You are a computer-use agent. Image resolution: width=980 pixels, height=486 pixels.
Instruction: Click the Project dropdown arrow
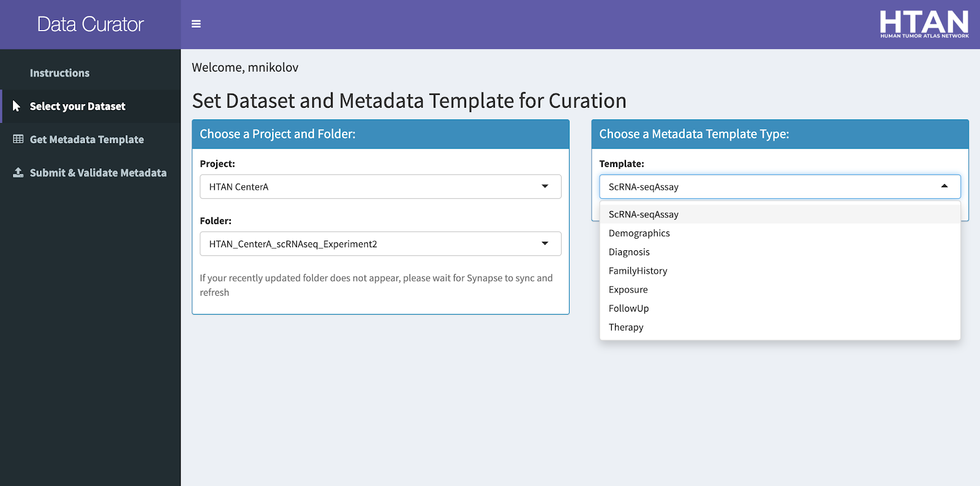click(x=545, y=186)
